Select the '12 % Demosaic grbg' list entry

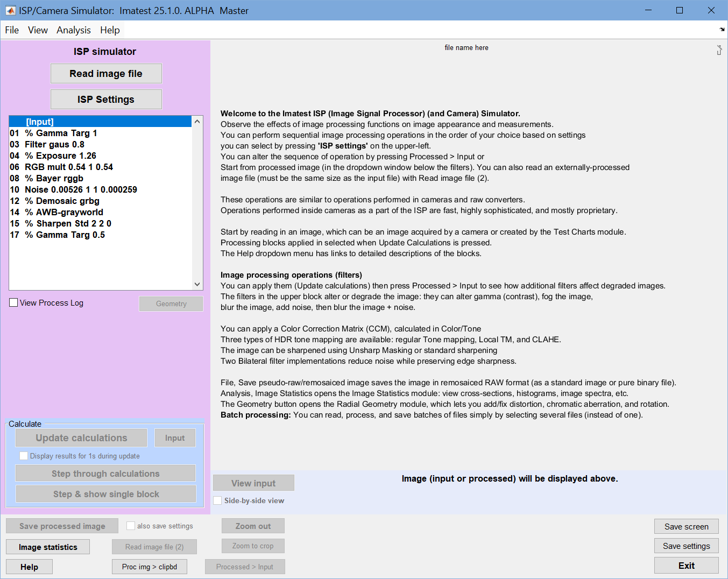tap(100, 201)
